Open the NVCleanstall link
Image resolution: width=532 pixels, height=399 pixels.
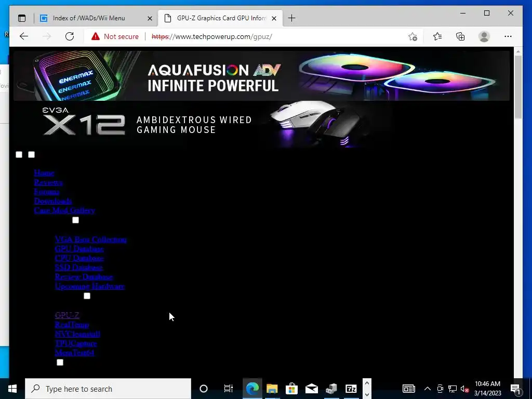78,334
